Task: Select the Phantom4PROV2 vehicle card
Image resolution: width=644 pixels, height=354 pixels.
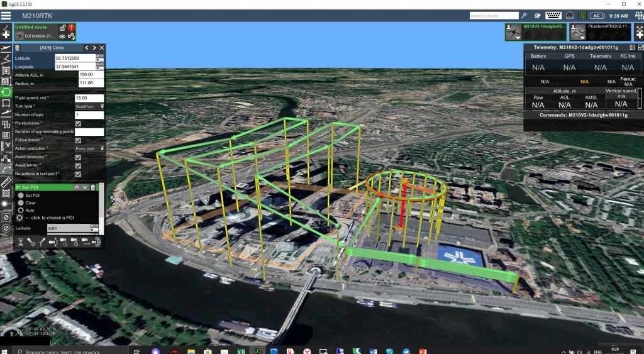Action: 601,31
